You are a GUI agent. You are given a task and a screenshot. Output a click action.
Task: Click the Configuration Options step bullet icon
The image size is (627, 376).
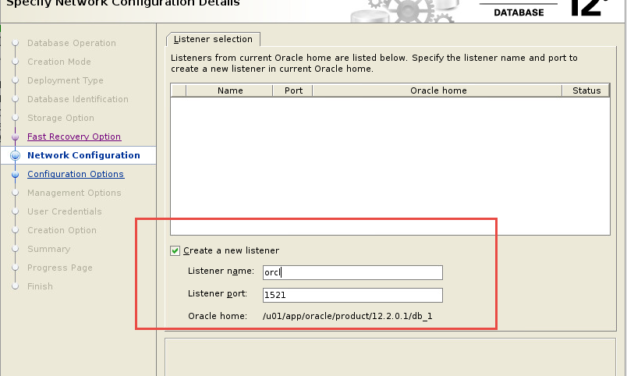pyautogui.click(x=15, y=175)
